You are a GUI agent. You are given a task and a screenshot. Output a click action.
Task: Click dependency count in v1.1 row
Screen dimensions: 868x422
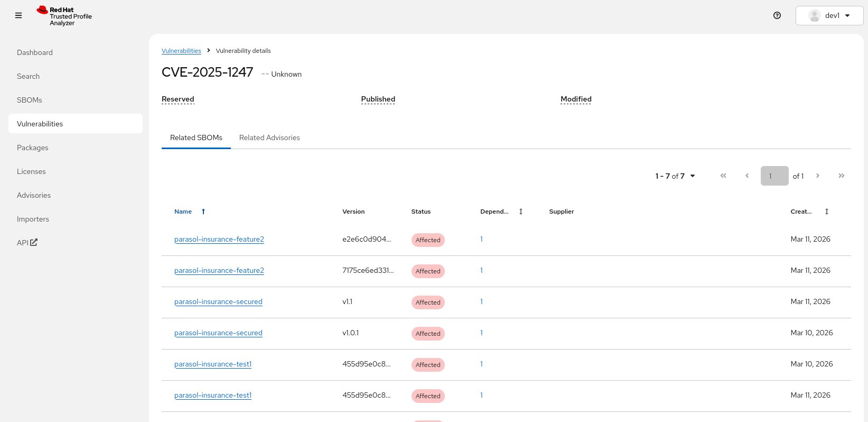[x=481, y=301]
